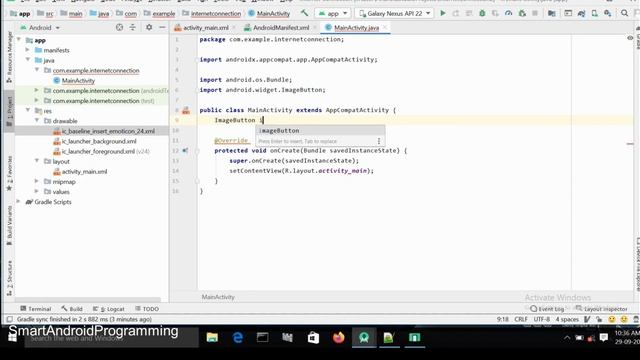Collapse the res folder
The height and width of the screenshot is (360, 640).
coord(28,110)
